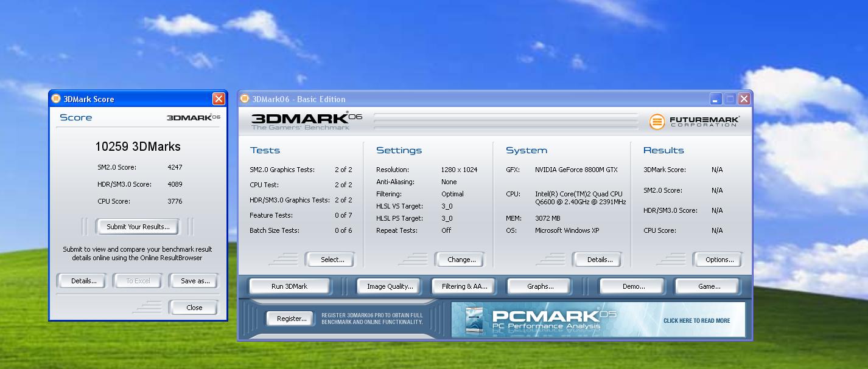The image size is (868, 369).
Task: Click the 3DMark Score window title icon
Action: click(x=57, y=99)
